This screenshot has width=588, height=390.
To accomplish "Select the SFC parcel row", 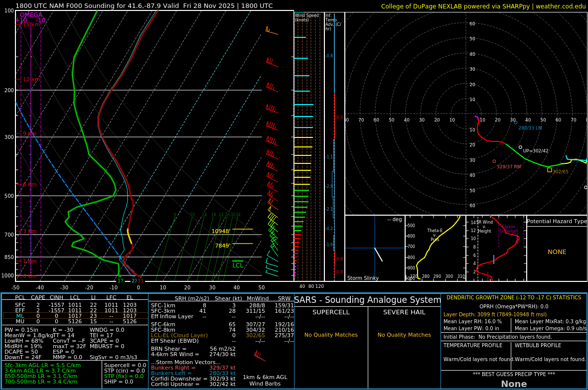I will tap(75, 305).
